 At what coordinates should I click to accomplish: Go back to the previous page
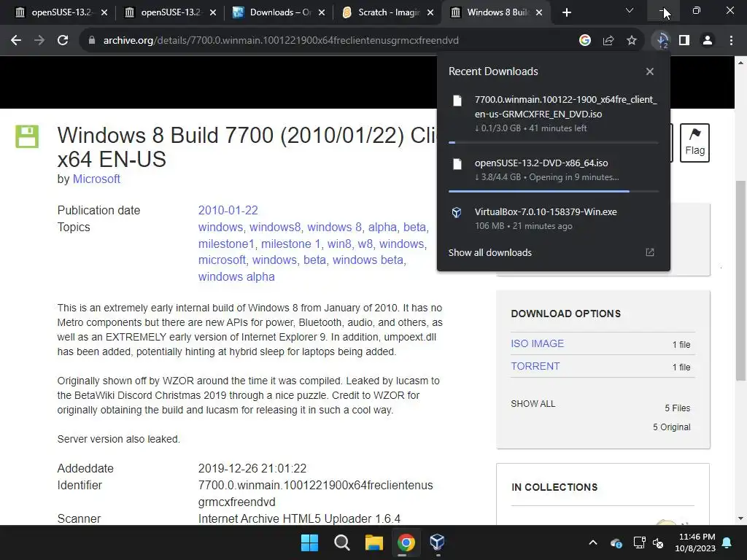[16, 41]
